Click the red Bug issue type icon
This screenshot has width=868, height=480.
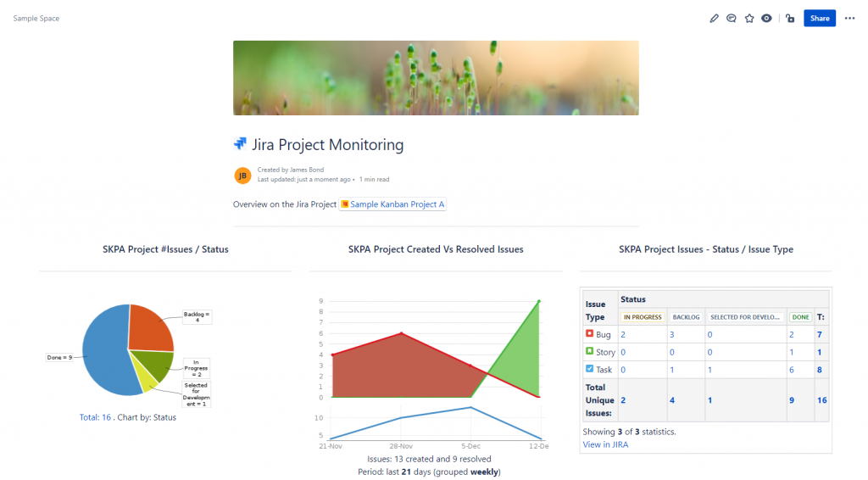[x=590, y=334]
